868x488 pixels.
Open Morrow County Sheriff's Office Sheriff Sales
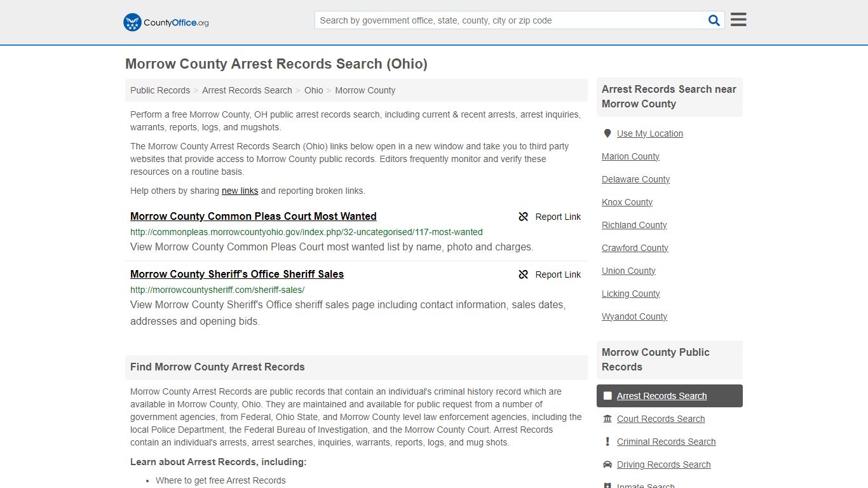click(237, 274)
